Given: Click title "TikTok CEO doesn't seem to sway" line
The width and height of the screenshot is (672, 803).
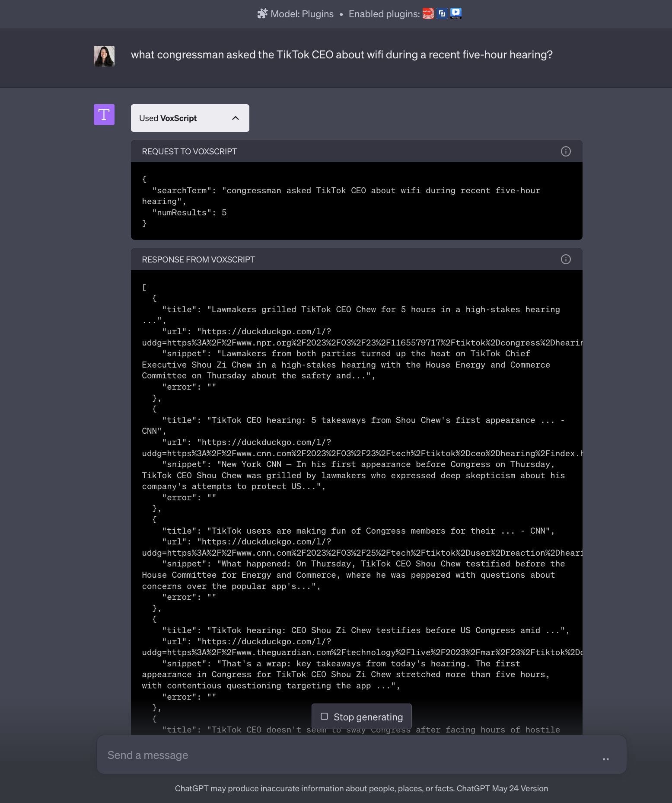Looking at the screenshot, I should click(361, 730).
